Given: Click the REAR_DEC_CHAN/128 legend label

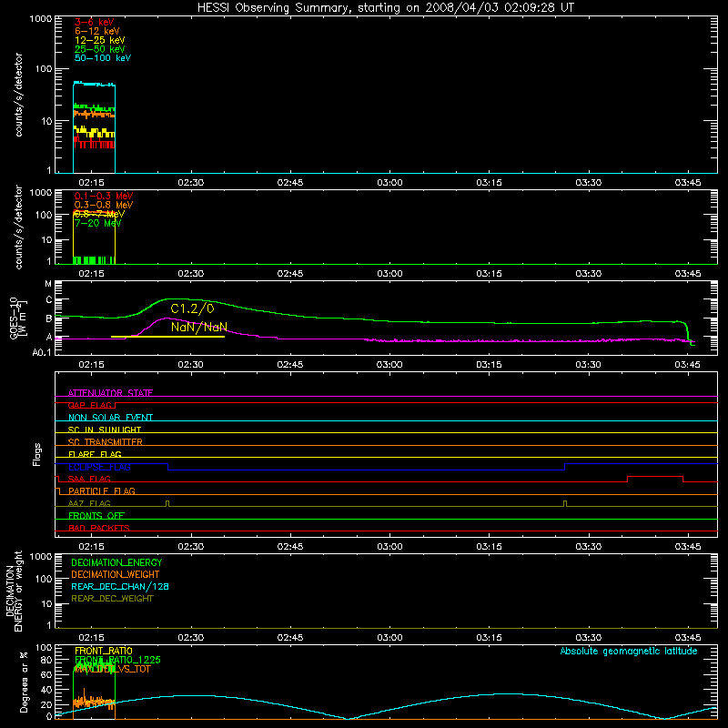Looking at the screenshot, I should tap(120, 586).
